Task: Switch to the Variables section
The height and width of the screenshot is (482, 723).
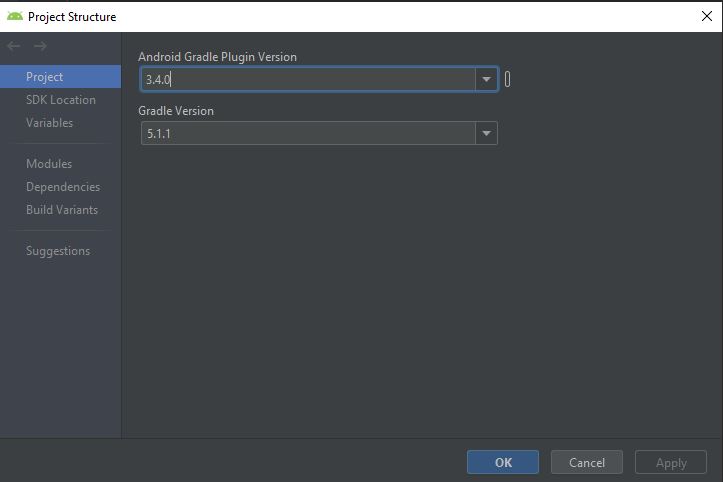Action: click(x=50, y=123)
